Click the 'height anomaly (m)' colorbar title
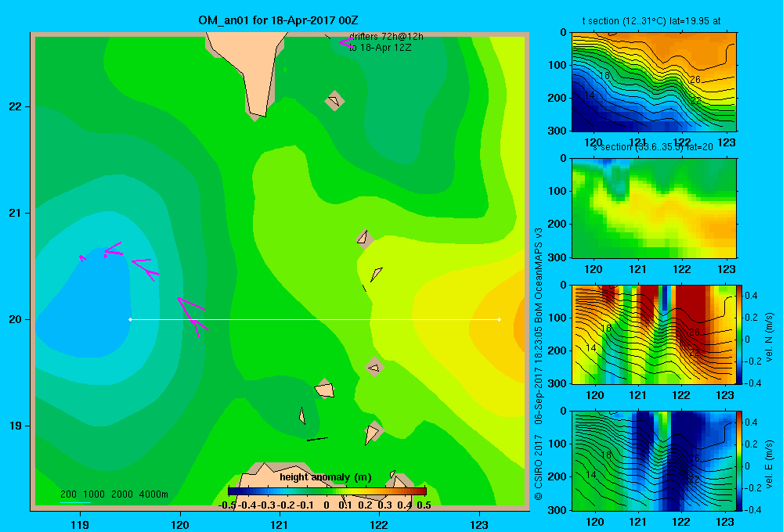 326,477
